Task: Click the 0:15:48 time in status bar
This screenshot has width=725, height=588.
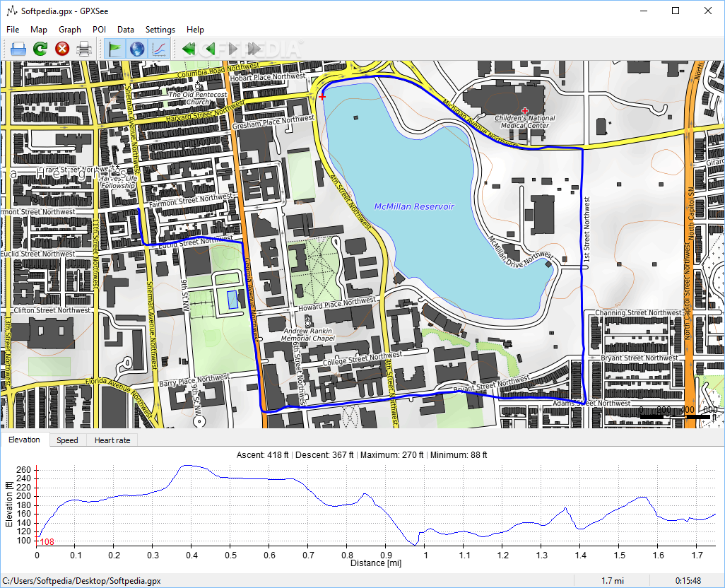Action: click(x=688, y=581)
